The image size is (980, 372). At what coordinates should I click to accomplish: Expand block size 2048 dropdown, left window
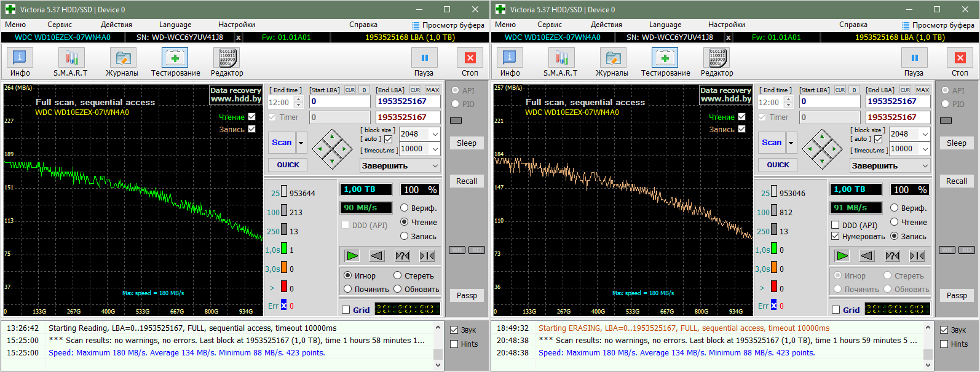(x=435, y=134)
